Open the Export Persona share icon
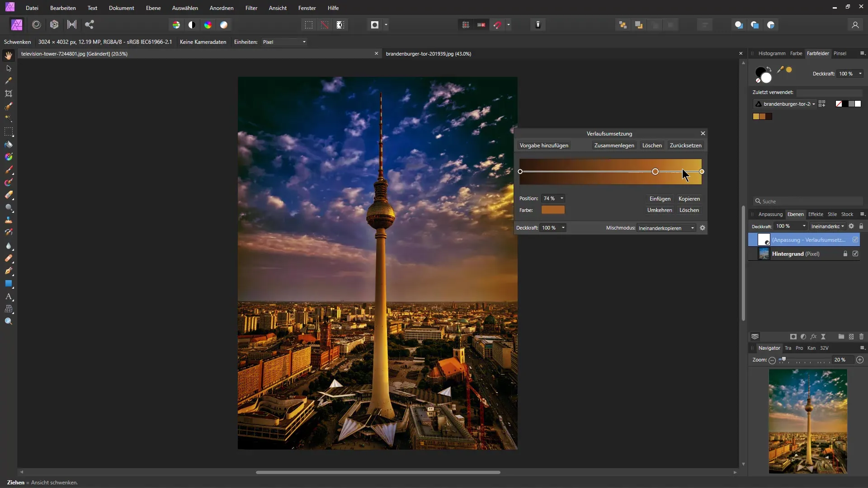868x488 pixels. point(90,25)
